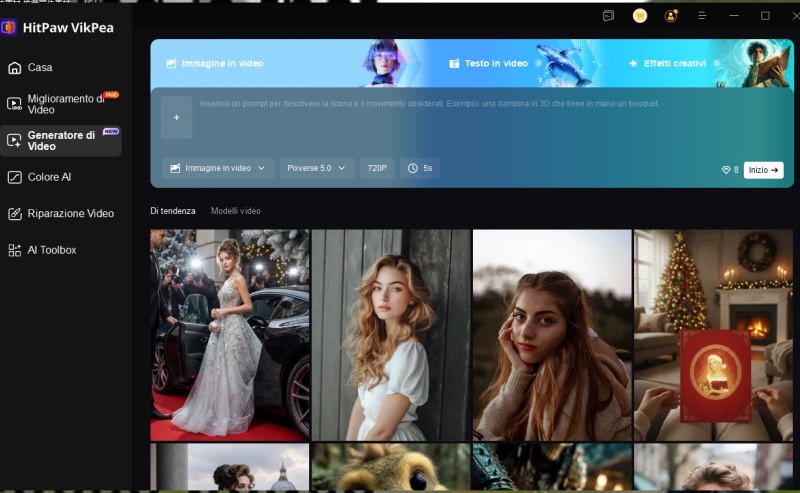
Task: Open the Casa home page
Action: click(x=39, y=67)
